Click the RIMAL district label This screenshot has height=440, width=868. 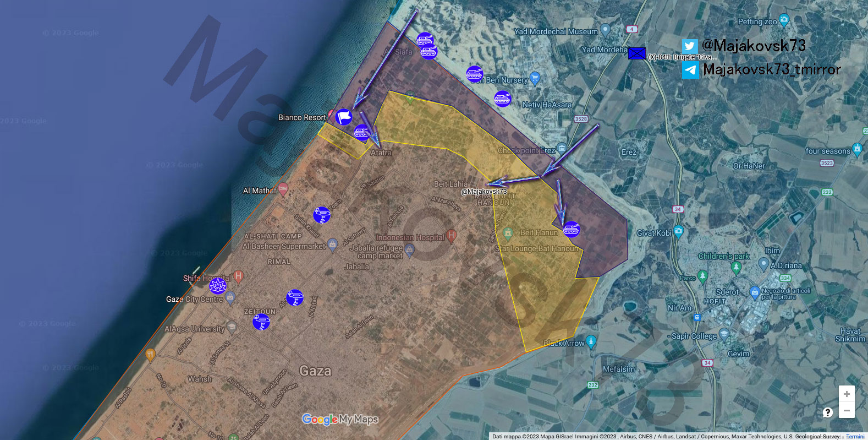click(279, 262)
